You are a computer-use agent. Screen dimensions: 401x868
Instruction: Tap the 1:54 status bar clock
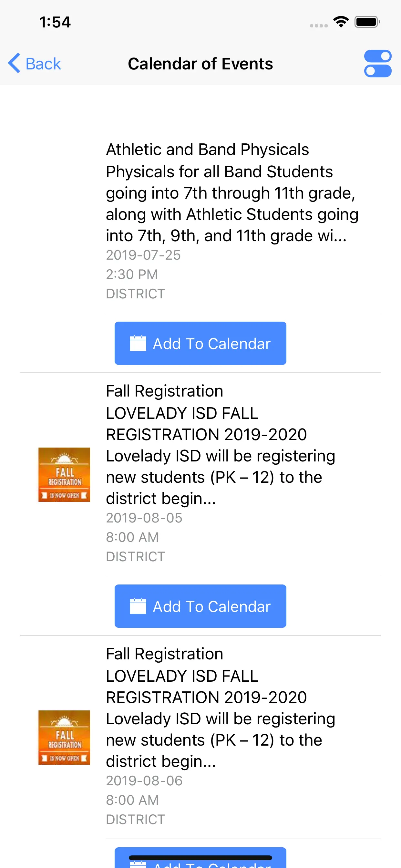[55, 22]
